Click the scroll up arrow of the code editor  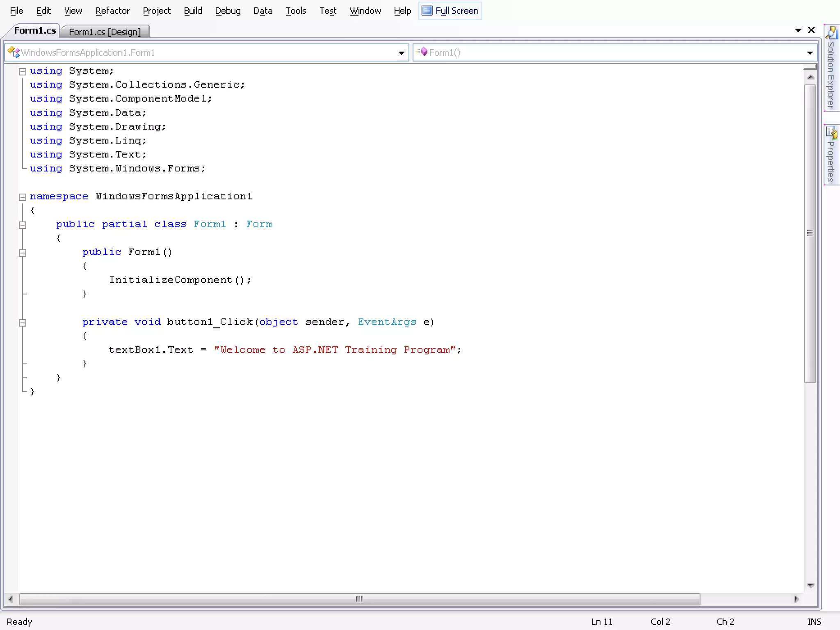click(810, 77)
